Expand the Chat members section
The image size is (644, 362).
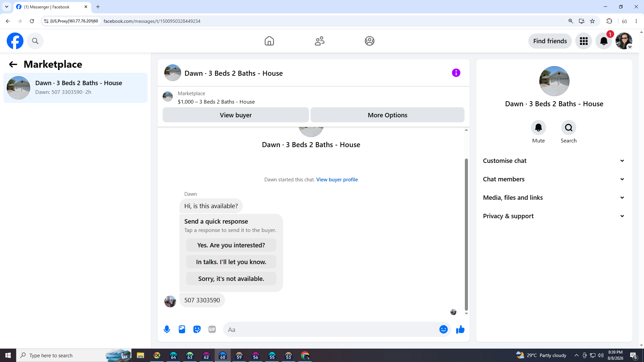point(554,179)
